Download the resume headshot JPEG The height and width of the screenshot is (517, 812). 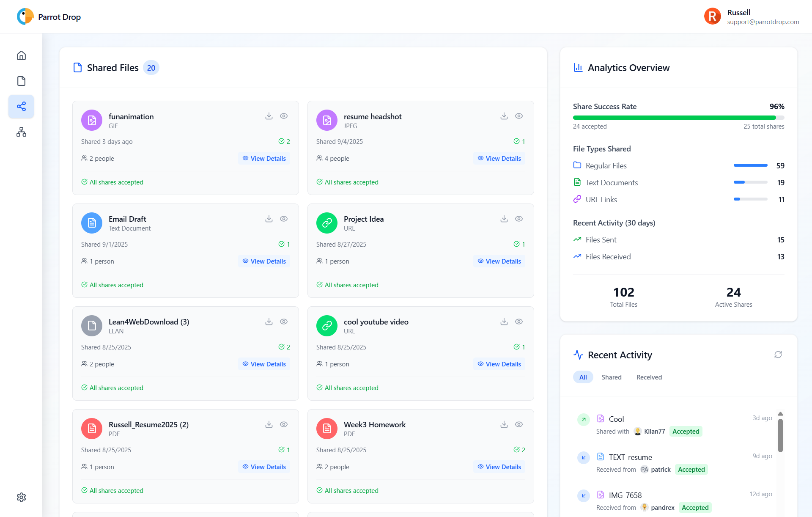504,115
